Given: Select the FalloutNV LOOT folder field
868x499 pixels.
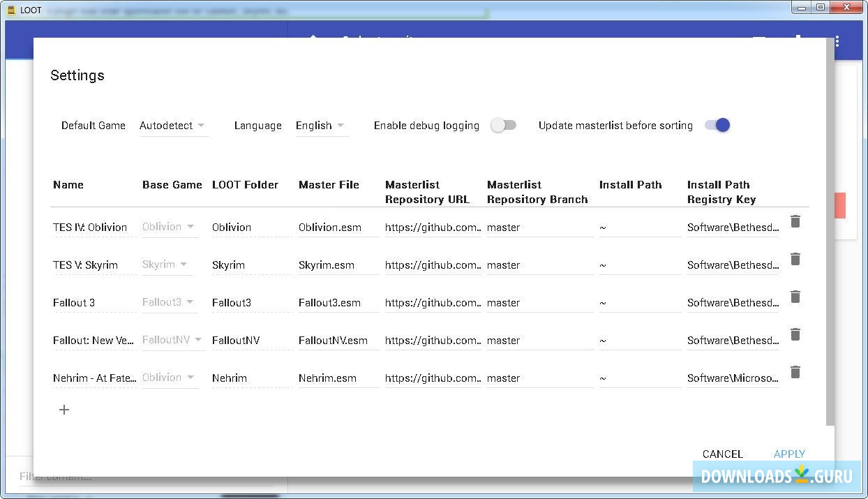Looking at the screenshot, I should 251,341.
